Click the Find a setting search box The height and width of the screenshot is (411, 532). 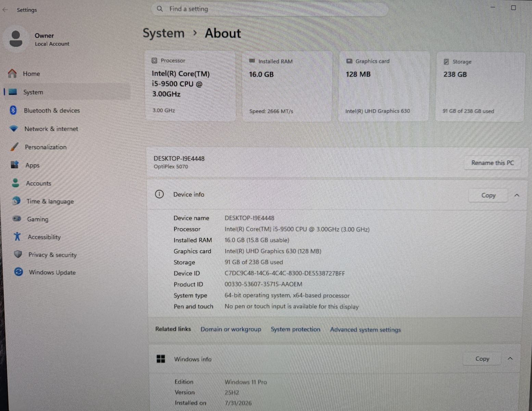tap(270, 9)
